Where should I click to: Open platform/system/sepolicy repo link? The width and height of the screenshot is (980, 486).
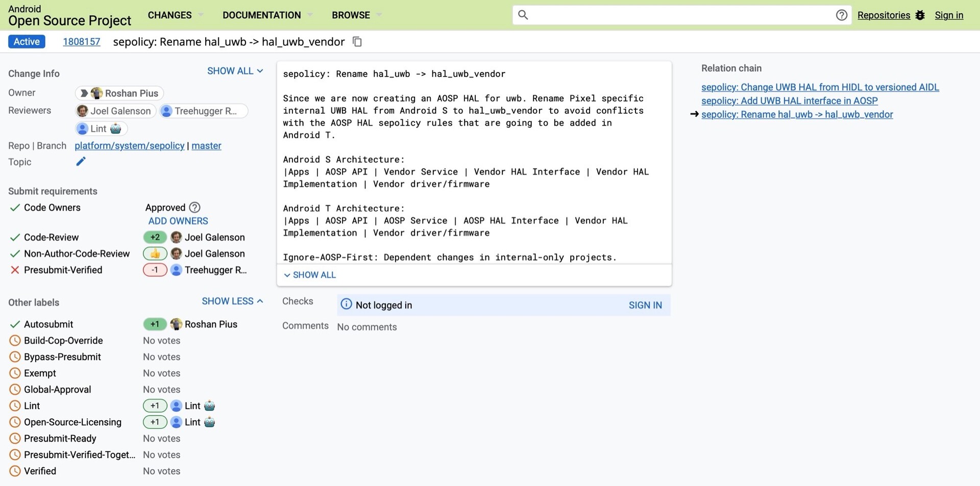click(x=129, y=146)
